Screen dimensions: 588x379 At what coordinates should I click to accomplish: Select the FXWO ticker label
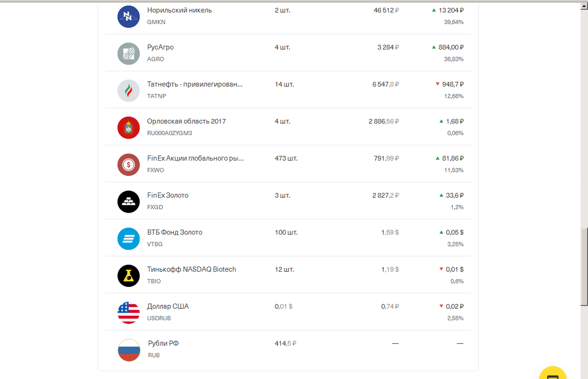(155, 170)
